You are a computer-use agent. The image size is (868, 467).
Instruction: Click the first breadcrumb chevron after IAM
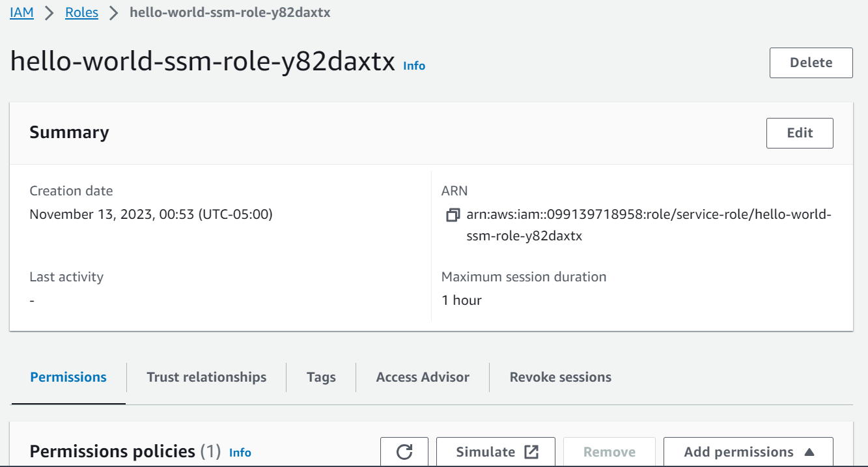pyautogui.click(x=49, y=13)
